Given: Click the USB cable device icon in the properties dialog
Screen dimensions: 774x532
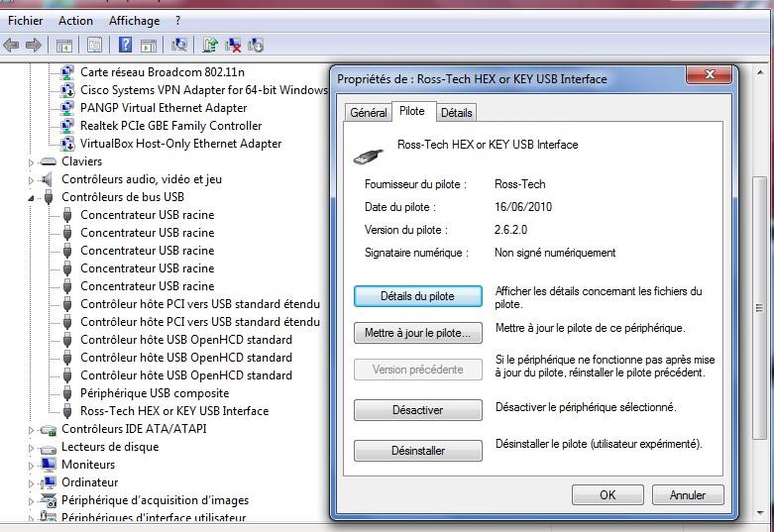Looking at the screenshot, I should [369, 157].
